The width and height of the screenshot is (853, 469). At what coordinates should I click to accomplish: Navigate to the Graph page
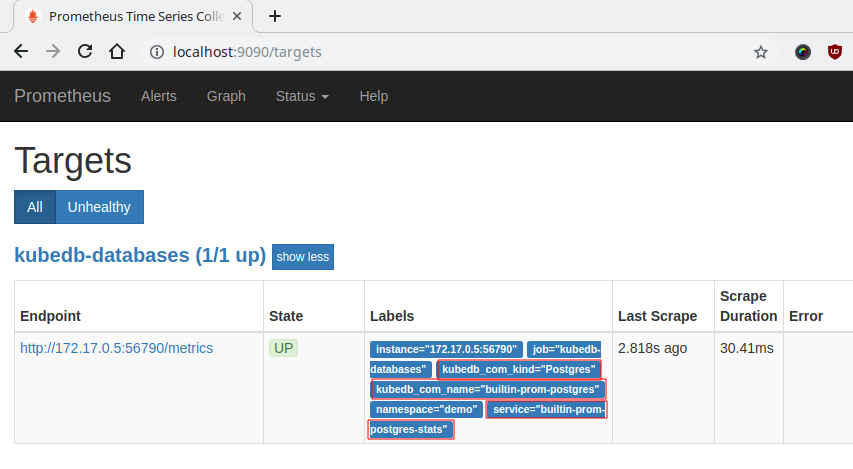coord(226,96)
